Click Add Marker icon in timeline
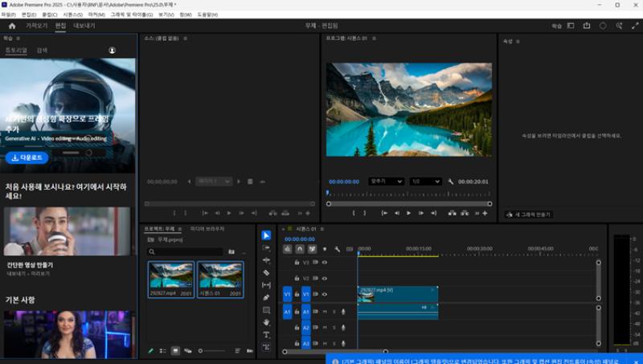Screen dimensions: 643x364 (325, 249)
